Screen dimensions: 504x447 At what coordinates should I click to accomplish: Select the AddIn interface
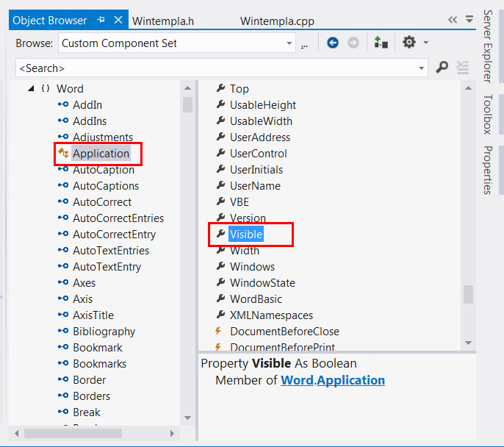[x=87, y=105]
